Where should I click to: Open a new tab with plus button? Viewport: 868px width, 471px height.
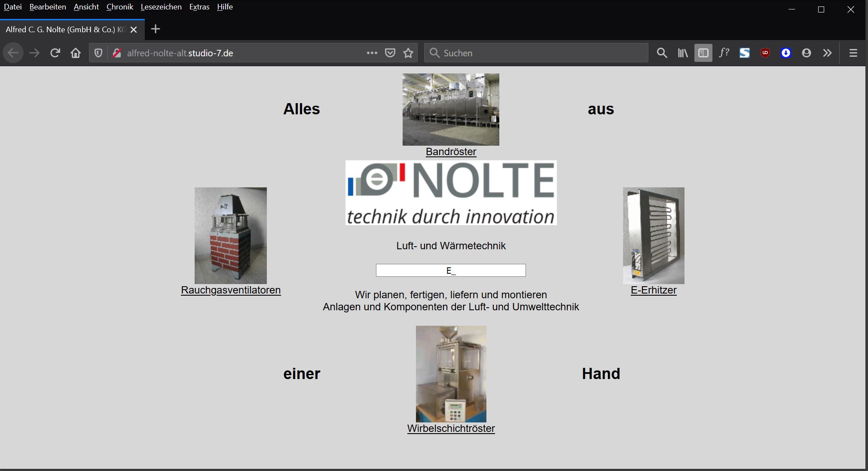pos(156,29)
